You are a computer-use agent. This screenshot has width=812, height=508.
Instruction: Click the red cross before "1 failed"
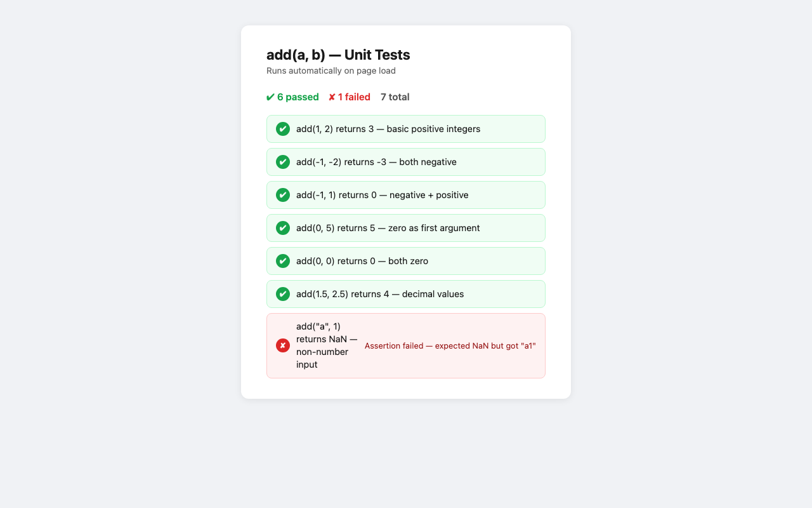[332, 97]
